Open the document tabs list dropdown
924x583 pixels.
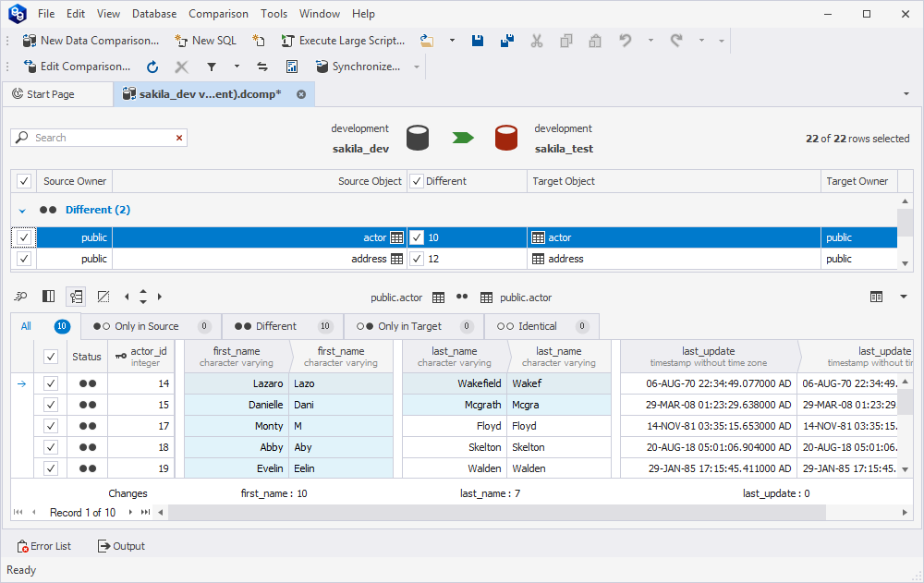tap(906, 94)
